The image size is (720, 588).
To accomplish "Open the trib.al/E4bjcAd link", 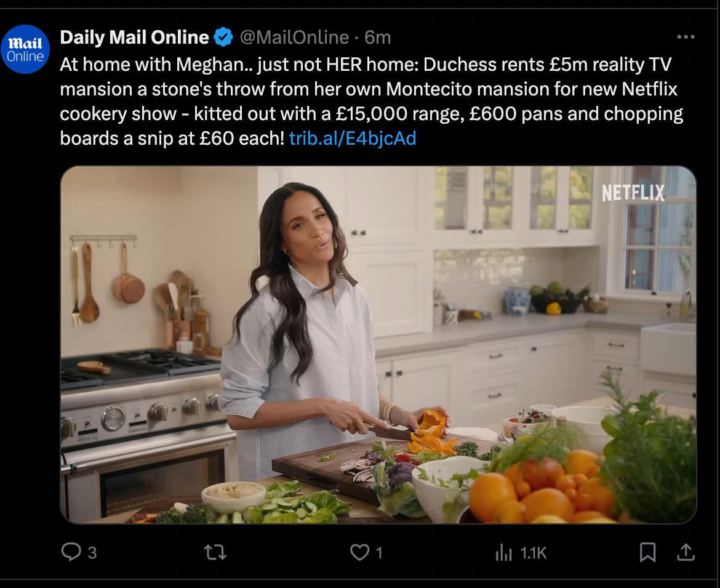I will [x=353, y=139].
